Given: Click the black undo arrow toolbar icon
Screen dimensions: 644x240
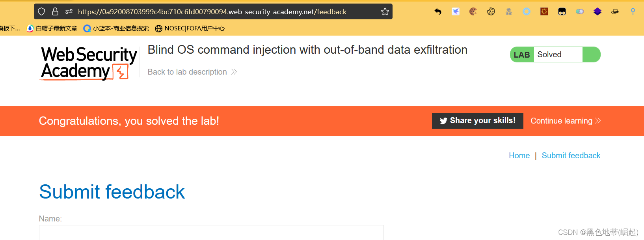Looking at the screenshot, I should pos(438,12).
